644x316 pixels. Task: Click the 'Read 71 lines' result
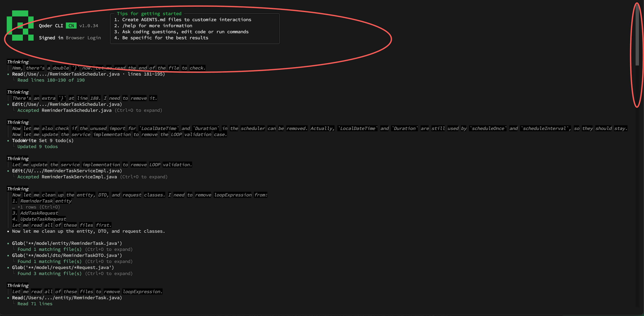(35, 304)
